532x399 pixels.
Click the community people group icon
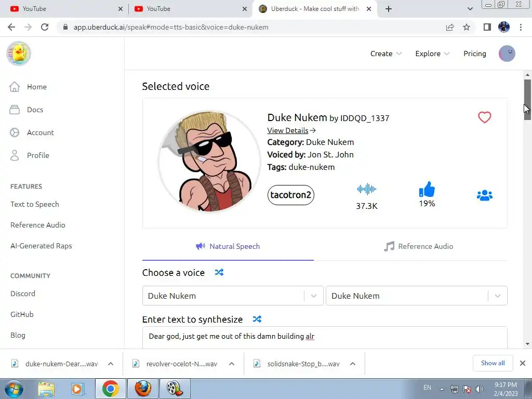point(485,195)
